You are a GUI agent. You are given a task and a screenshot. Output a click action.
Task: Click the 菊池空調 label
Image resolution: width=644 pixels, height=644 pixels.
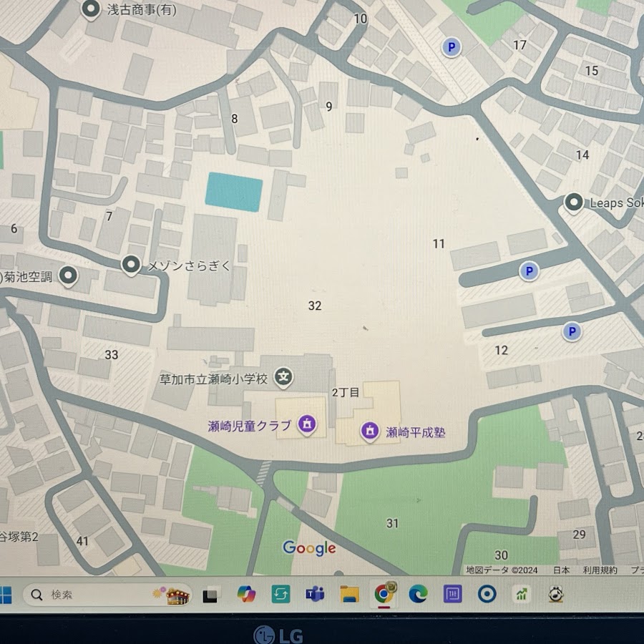coord(26,277)
